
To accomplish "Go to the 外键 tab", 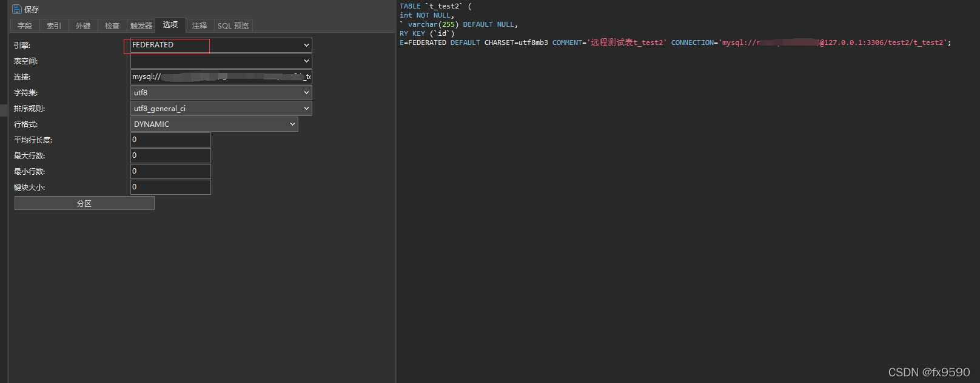I will [83, 25].
